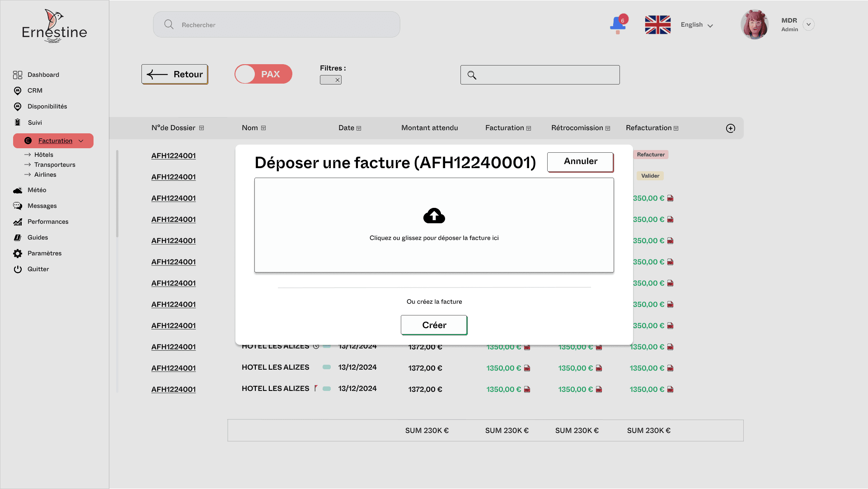Open Paramètres settings in sidebar
The width and height of the screenshot is (868, 489).
pos(44,253)
